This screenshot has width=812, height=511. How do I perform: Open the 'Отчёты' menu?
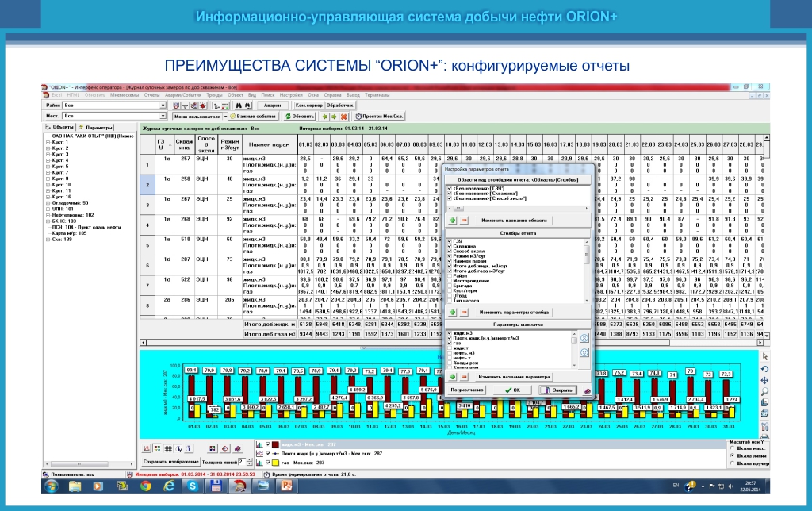(151, 95)
